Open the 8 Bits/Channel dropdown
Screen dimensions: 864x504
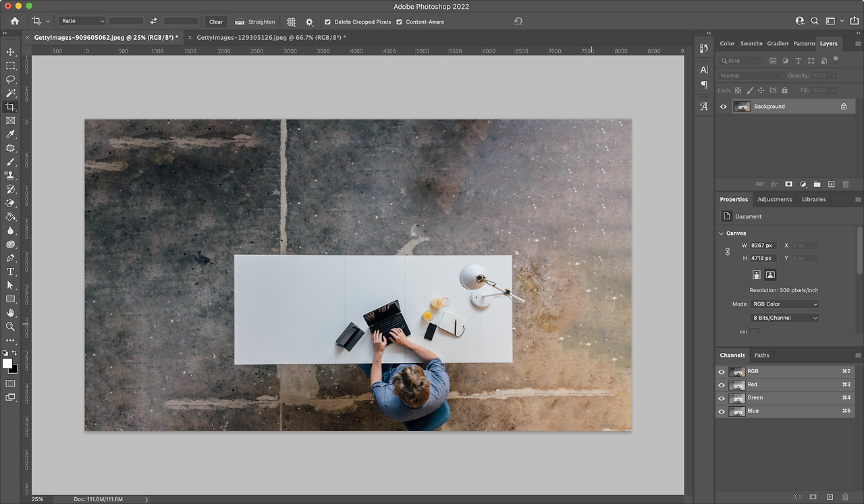[784, 318]
